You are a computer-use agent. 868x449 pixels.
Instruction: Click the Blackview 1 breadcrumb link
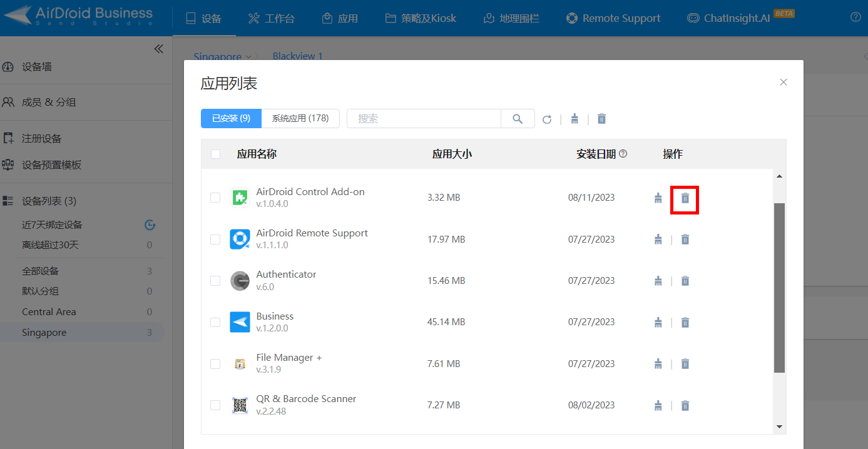(298, 56)
